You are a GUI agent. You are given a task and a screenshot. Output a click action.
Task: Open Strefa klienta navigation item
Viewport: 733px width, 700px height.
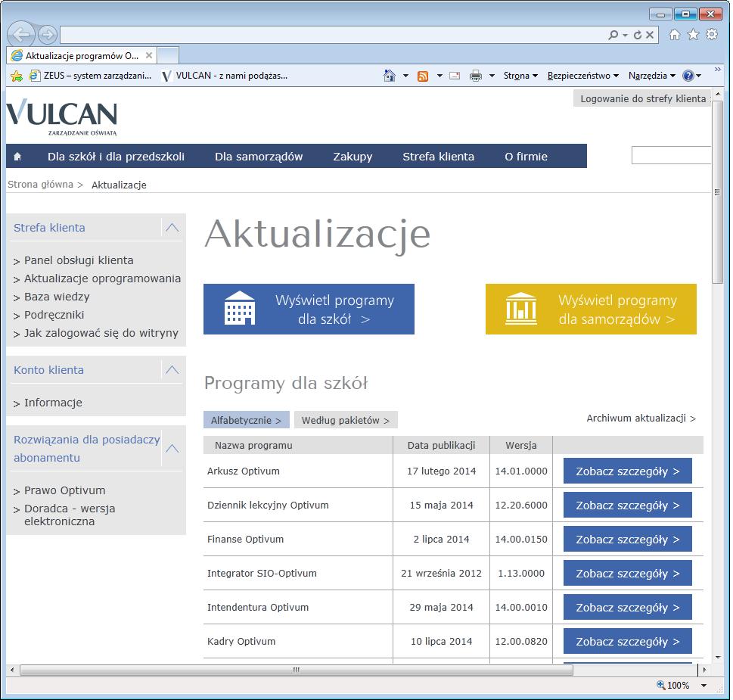pyautogui.click(x=438, y=157)
